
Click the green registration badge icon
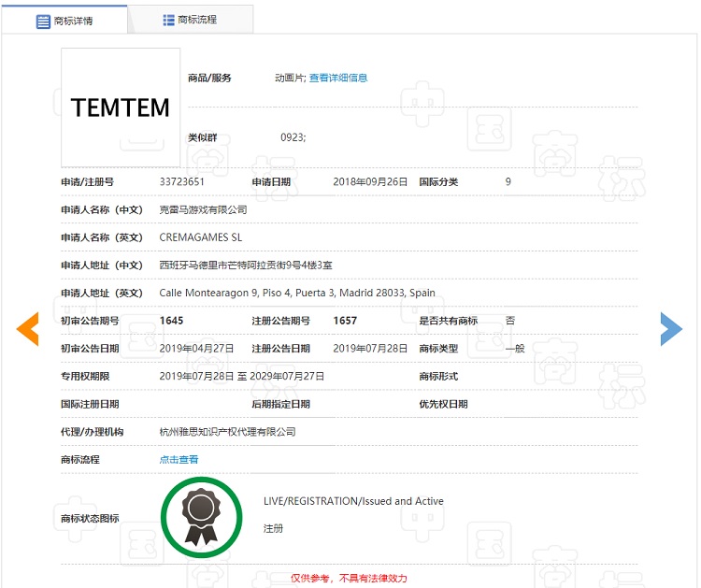click(201, 517)
